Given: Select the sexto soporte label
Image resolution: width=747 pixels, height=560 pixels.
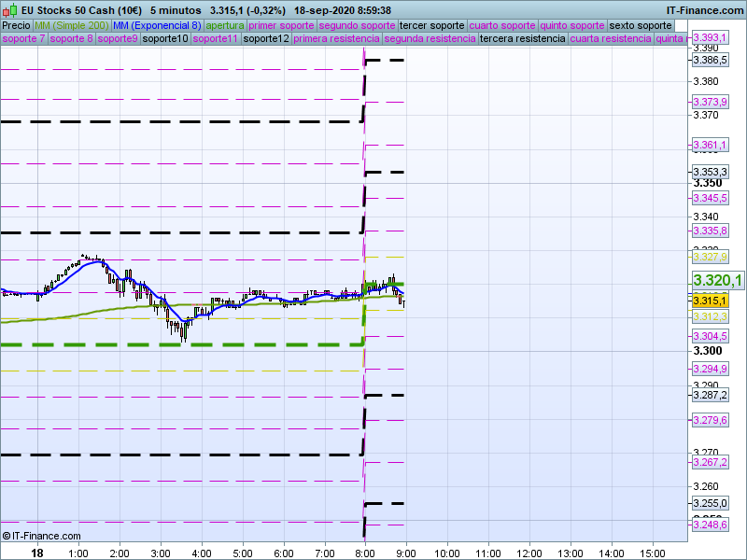Looking at the screenshot, I should (x=641, y=25).
